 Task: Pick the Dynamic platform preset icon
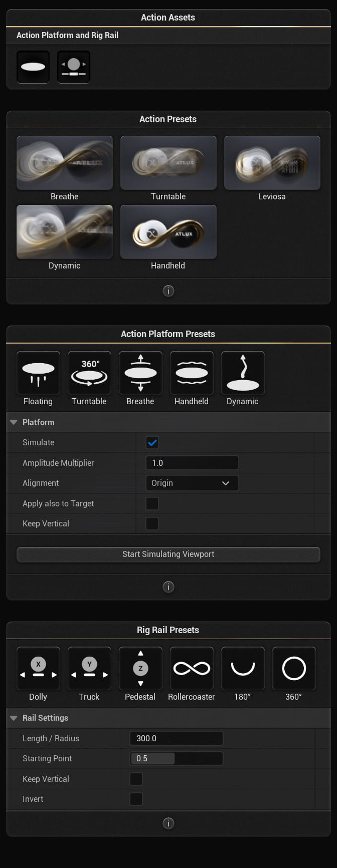[x=243, y=373]
